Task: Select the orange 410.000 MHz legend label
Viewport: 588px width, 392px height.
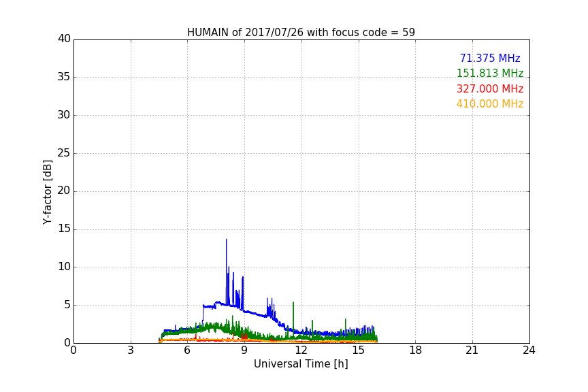Action: [x=490, y=103]
